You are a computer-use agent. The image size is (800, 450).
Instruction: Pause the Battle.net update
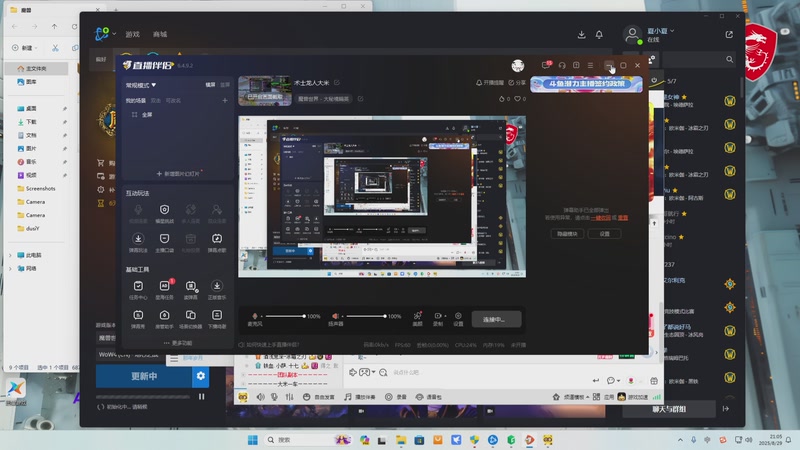202,396
